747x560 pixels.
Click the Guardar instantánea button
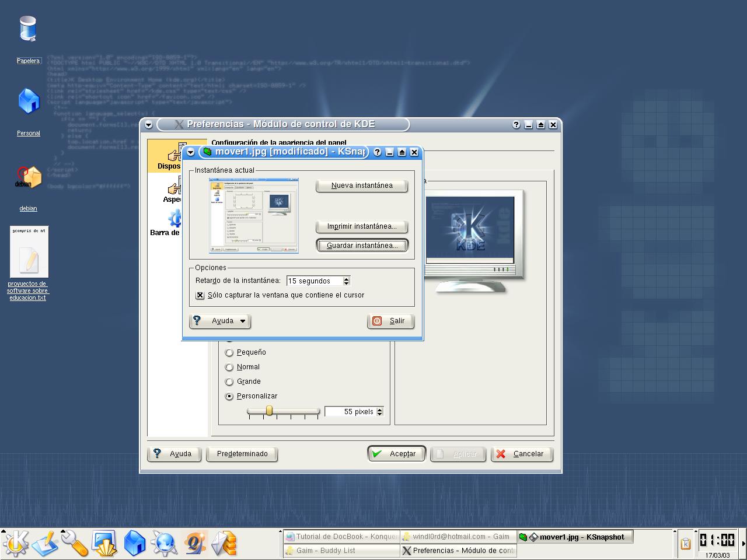(x=361, y=246)
